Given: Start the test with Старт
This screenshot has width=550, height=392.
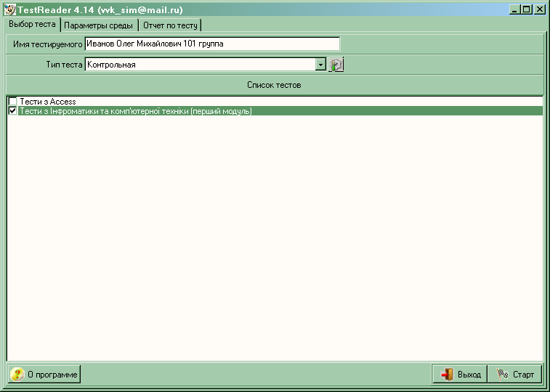Looking at the screenshot, I should pyautogui.click(x=514, y=374).
